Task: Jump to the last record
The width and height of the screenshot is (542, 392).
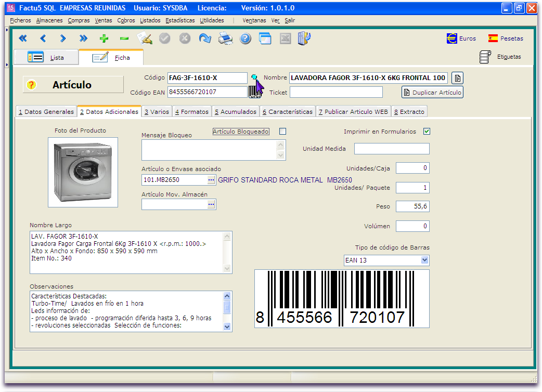Action: click(83, 38)
